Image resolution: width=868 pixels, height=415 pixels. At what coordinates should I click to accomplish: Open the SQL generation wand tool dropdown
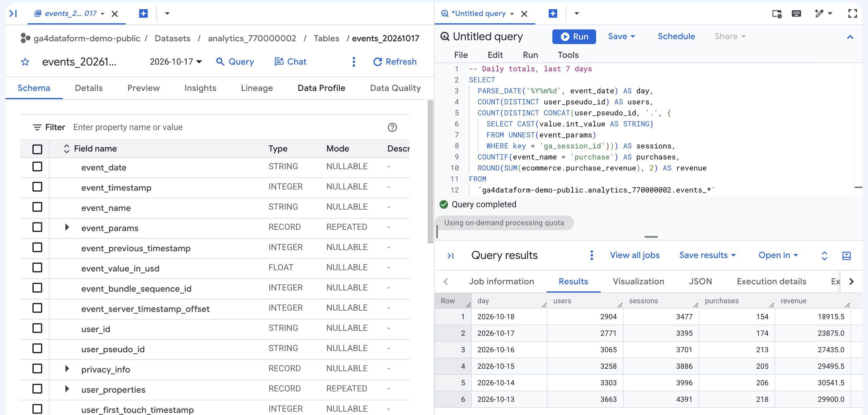click(x=823, y=13)
